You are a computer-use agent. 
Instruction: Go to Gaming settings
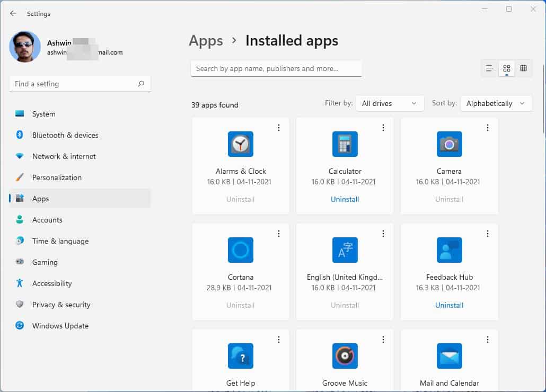(x=45, y=262)
